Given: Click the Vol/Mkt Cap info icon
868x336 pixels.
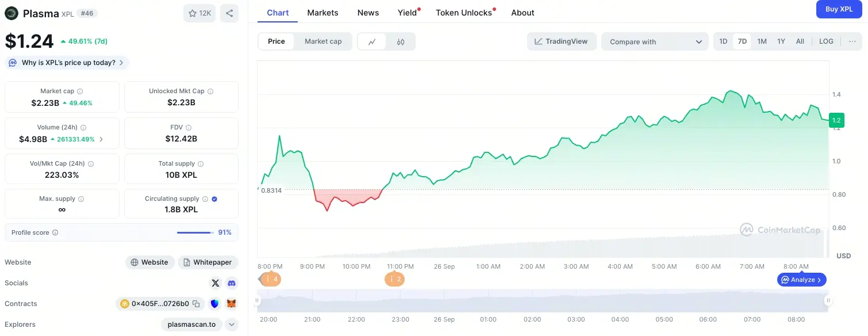Looking at the screenshot, I should click(x=91, y=164).
